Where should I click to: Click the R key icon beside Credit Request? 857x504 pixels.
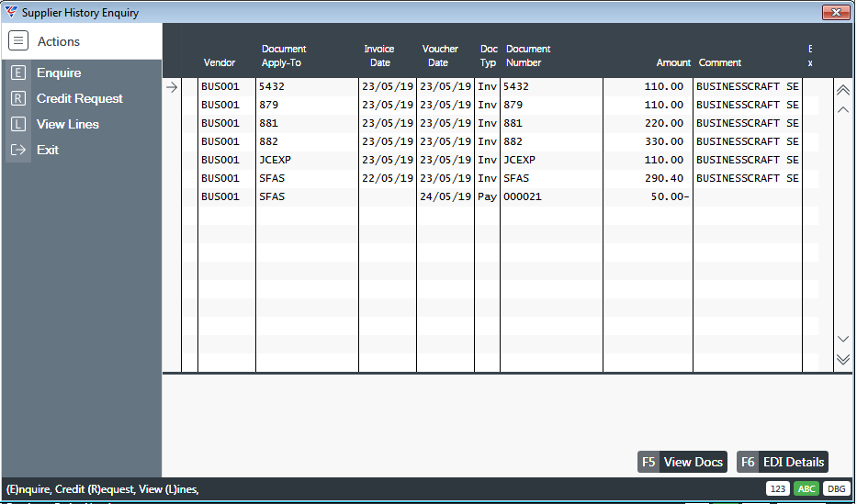[x=18, y=98]
